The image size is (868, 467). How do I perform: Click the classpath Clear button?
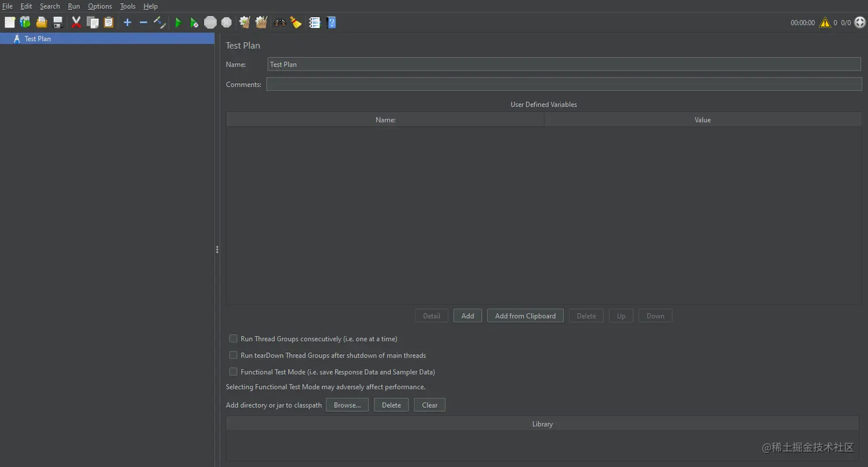pos(429,405)
